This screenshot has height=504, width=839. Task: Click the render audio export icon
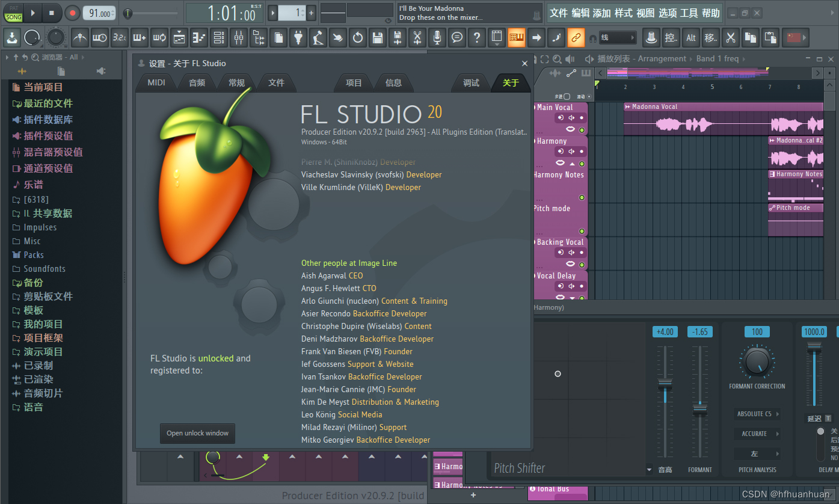pyautogui.click(x=398, y=38)
